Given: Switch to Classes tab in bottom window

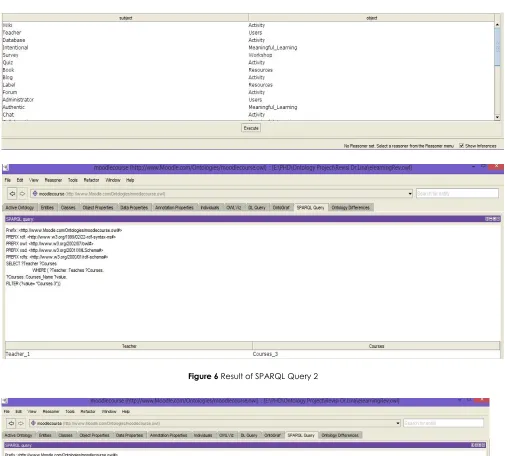Looking at the screenshot, I should click(x=65, y=435).
